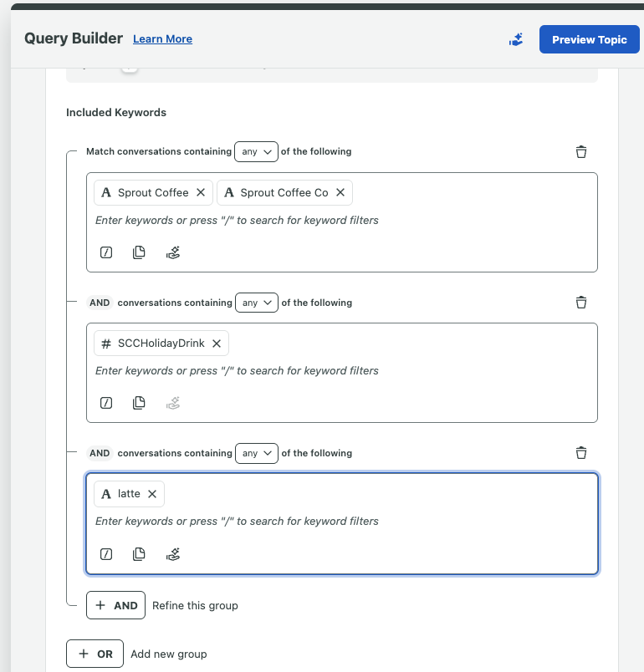Remove the 'Sprout Coffee Co' keyword chip
Screen dimensions: 644x672
[340, 192]
